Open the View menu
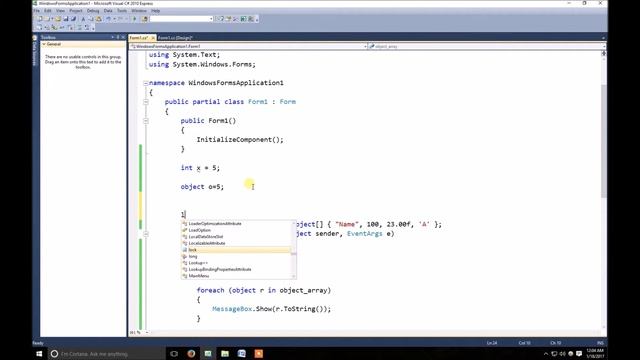This screenshot has height=360, width=640. pos(60,11)
